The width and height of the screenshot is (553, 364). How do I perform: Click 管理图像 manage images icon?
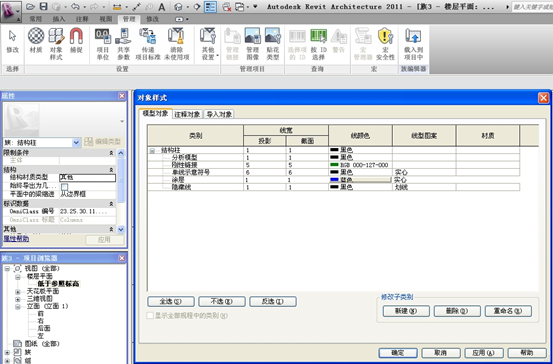click(253, 44)
